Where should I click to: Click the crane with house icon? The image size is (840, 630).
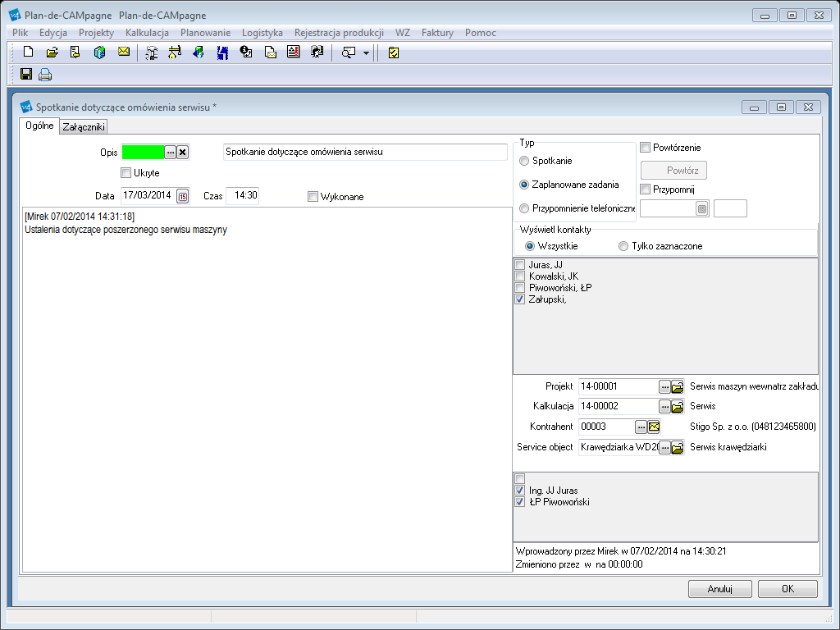tap(175, 52)
